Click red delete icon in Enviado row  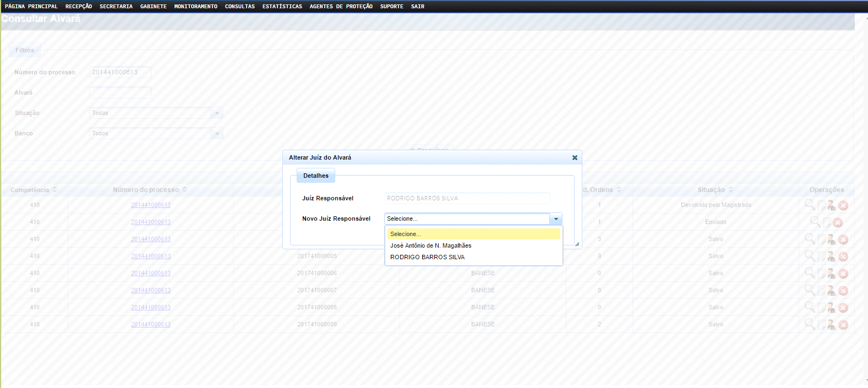[838, 222]
